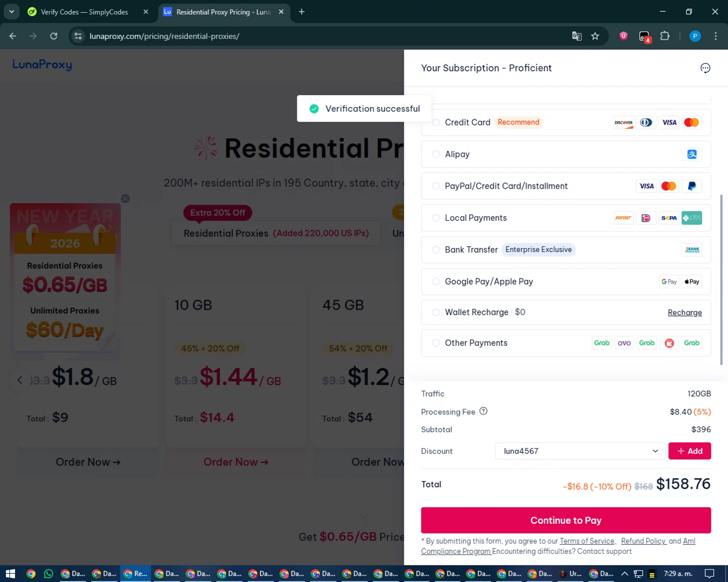Click the Add discount button

point(690,451)
